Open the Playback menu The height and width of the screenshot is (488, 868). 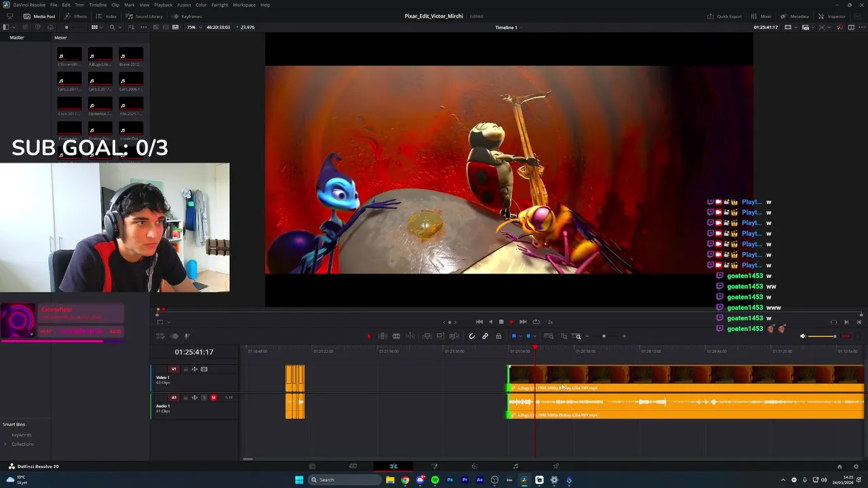coord(163,5)
